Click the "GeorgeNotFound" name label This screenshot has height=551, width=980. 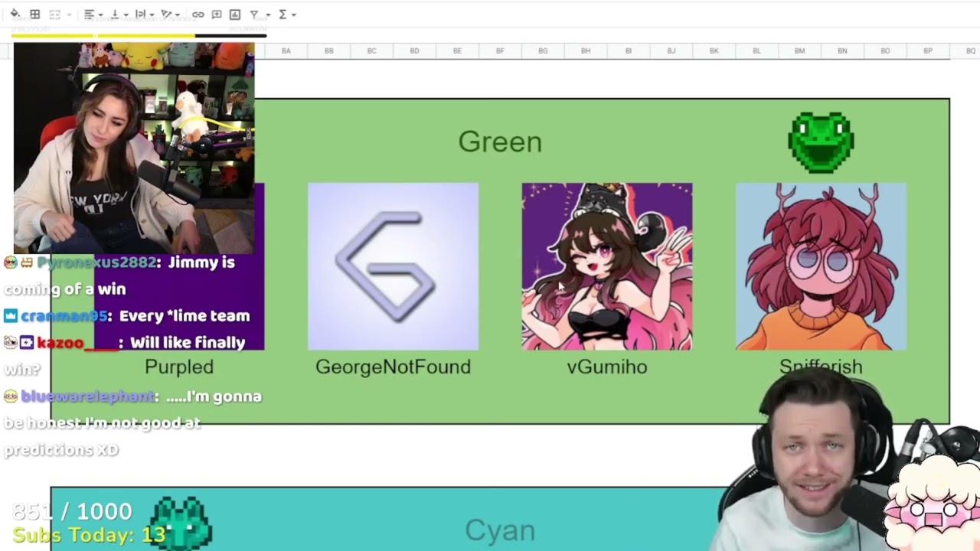(393, 367)
